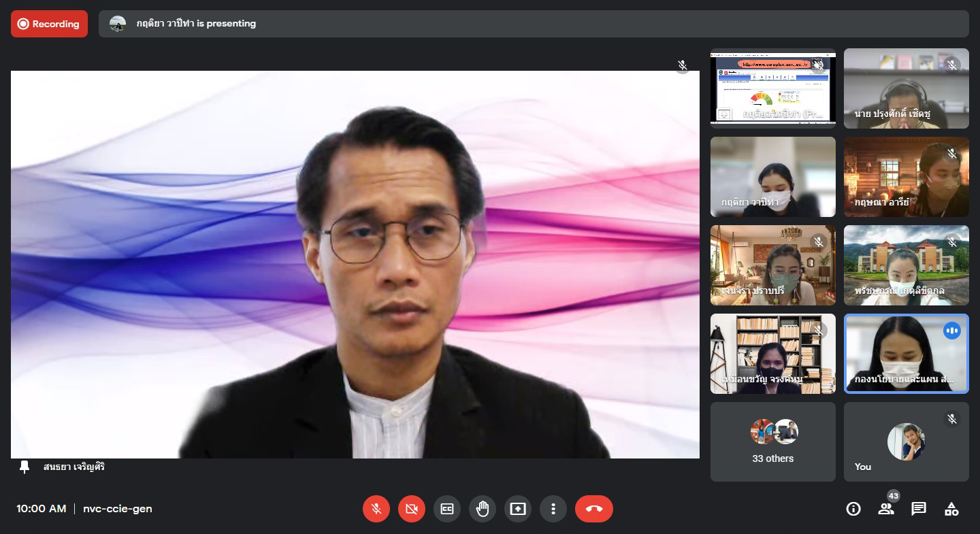Click the nvc-ccie-gen meeting code

click(x=118, y=509)
